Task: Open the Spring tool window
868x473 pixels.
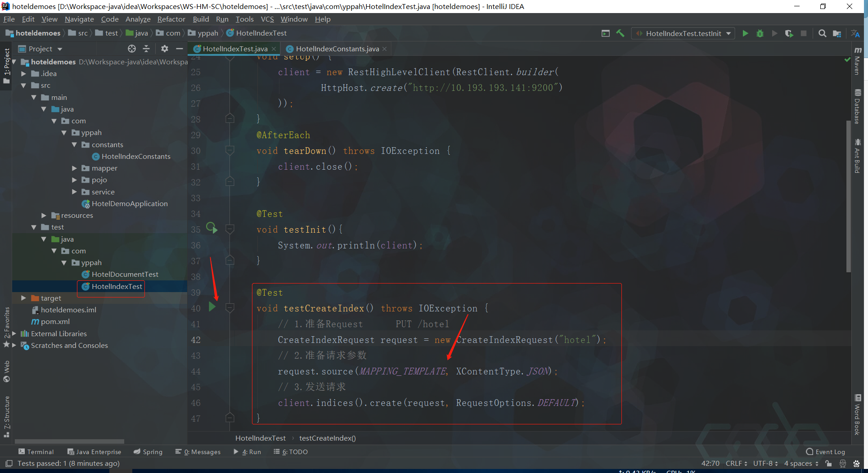Action: (x=148, y=452)
